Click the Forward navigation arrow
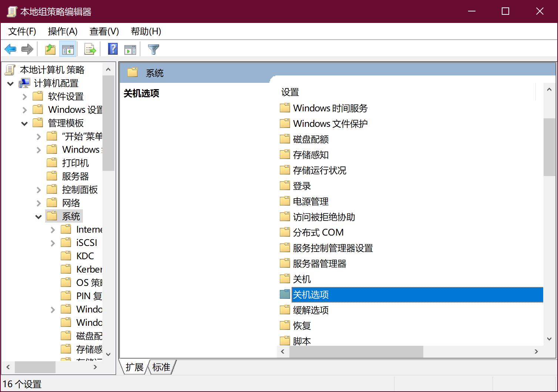 coord(27,49)
